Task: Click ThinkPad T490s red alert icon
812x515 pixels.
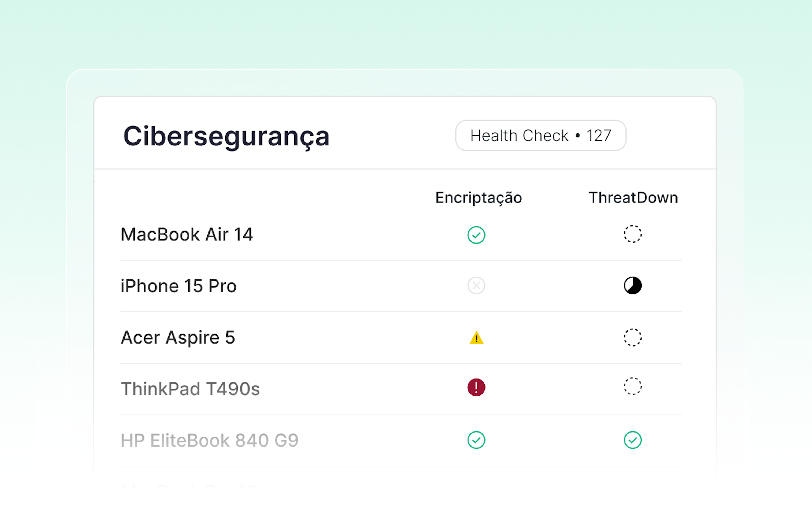Action: pos(476,388)
